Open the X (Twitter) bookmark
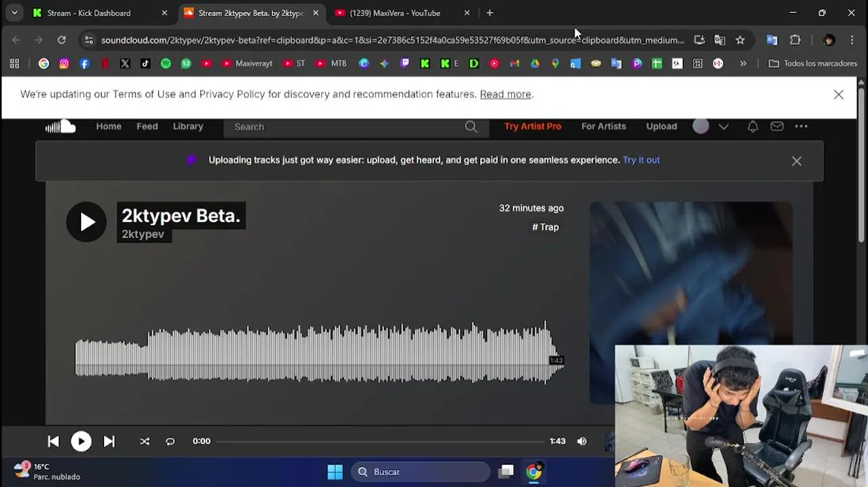Screen dimensions: 868x487 pos(125,64)
